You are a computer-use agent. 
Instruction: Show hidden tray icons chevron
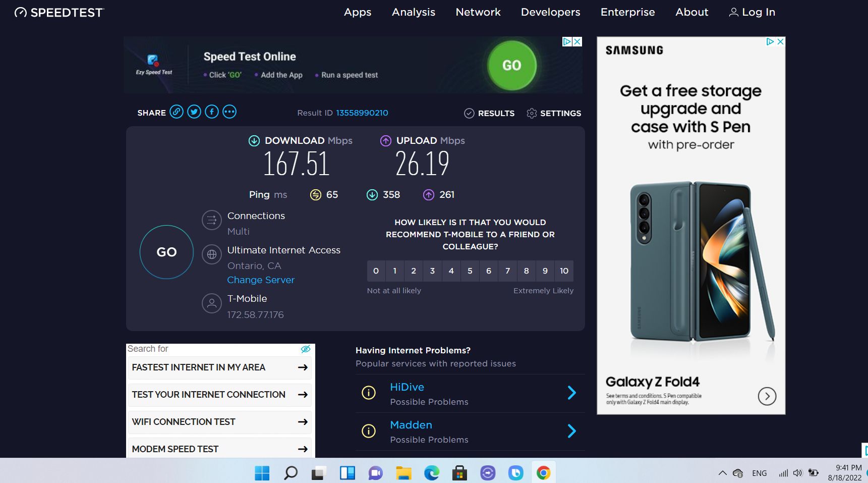coord(722,473)
